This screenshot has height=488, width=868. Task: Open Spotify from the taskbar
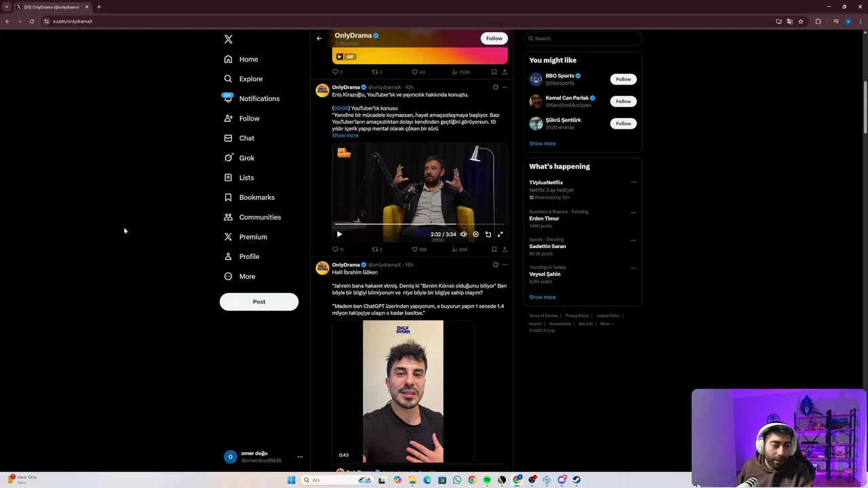[487, 480]
